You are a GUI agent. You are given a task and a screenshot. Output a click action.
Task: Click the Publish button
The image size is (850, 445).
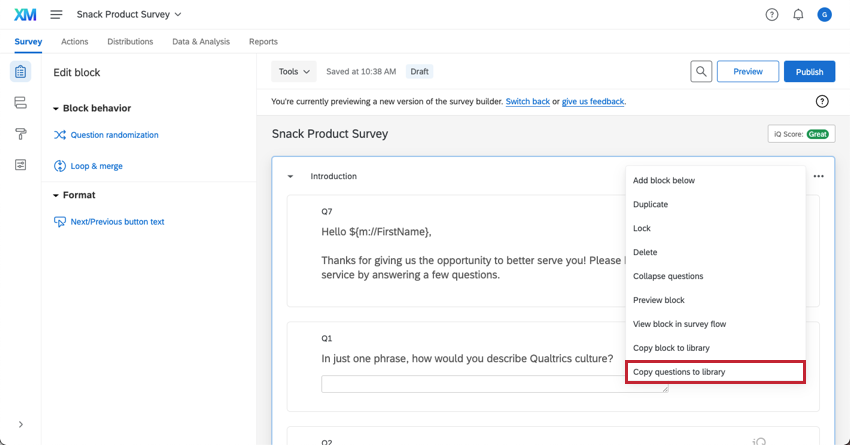pyautogui.click(x=809, y=72)
